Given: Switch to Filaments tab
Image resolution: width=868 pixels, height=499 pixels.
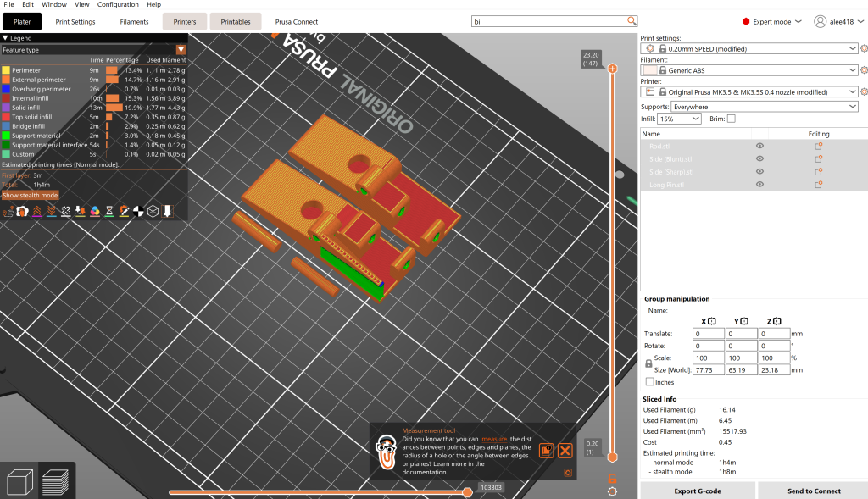Looking at the screenshot, I should (x=134, y=21).
